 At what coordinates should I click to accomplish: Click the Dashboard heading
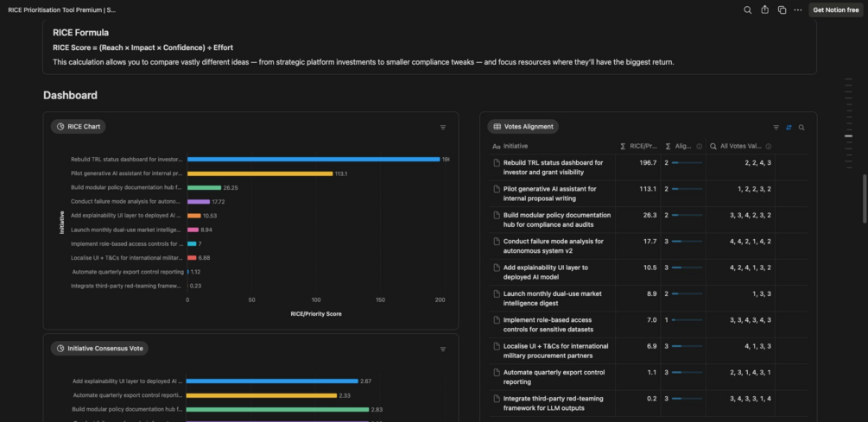click(70, 95)
